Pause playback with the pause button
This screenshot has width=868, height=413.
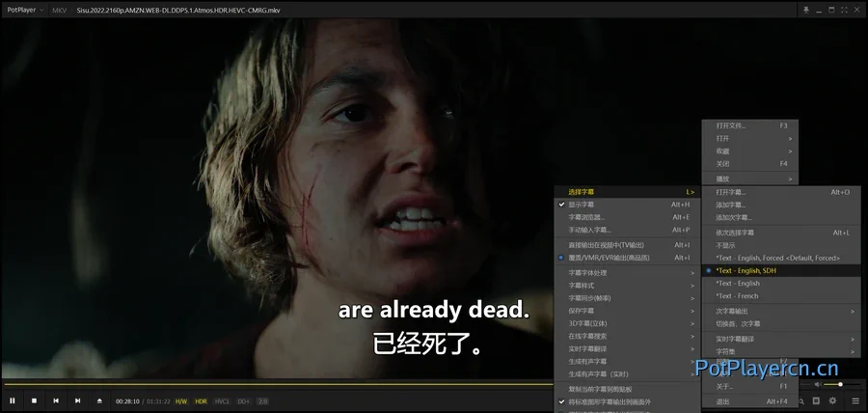(x=13, y=400)
